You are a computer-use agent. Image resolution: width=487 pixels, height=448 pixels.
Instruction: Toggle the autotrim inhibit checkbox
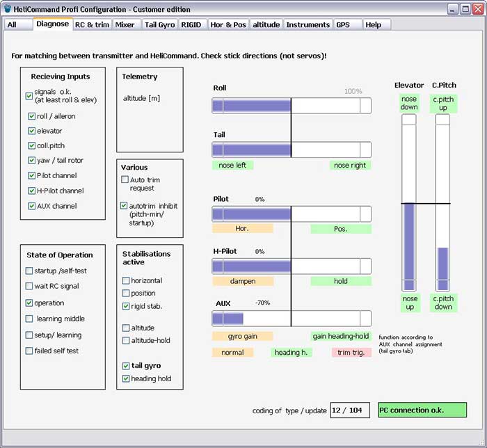(124, 205)
